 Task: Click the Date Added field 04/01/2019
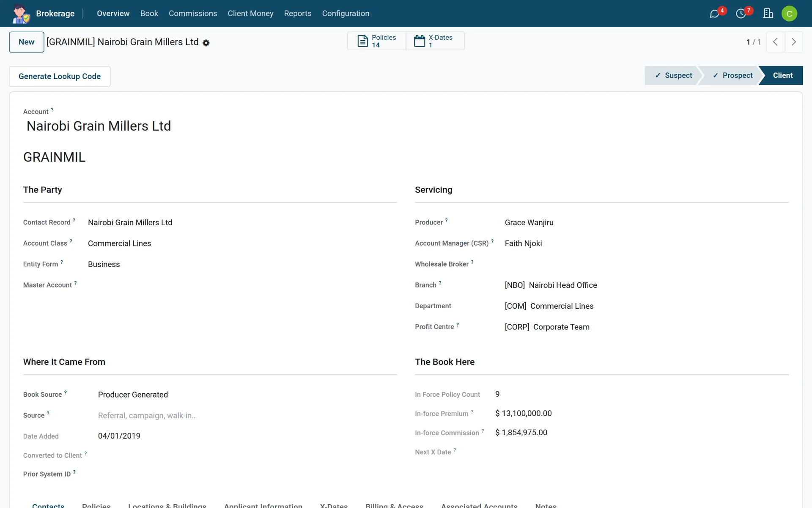click(x=119, y=436)
